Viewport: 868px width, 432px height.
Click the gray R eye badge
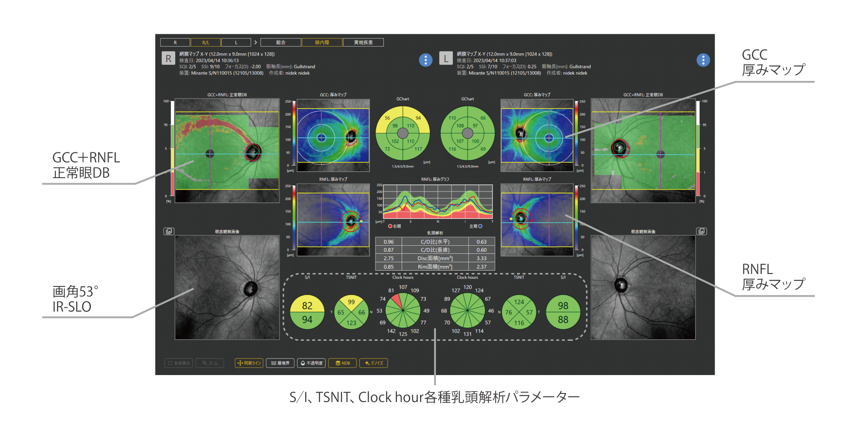pyautogui.click(x=168, y=59)
